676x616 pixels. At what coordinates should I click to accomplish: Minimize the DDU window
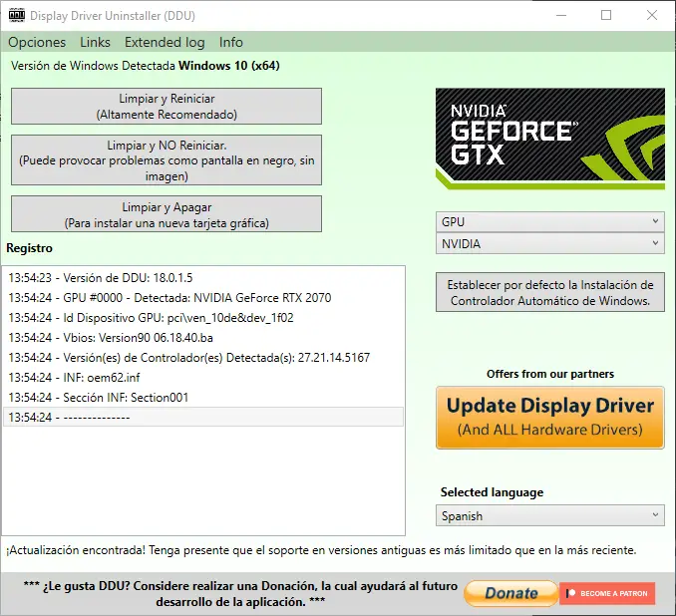pyautogui.click(x=561, y=16)
